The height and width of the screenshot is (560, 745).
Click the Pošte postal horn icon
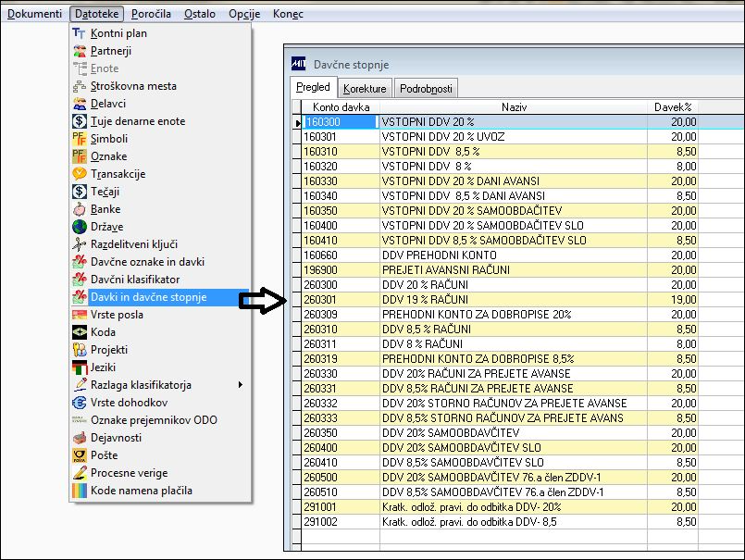[79, 455]
